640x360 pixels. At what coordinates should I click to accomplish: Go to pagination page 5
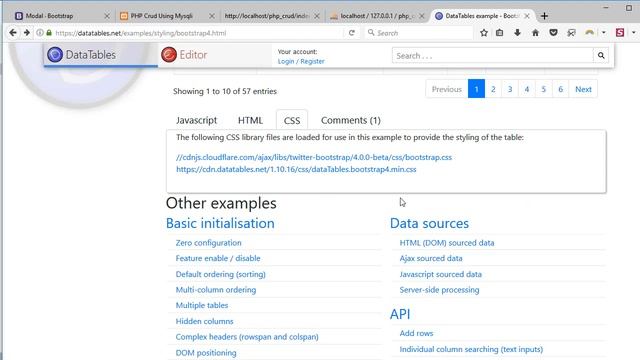[543, 89]
